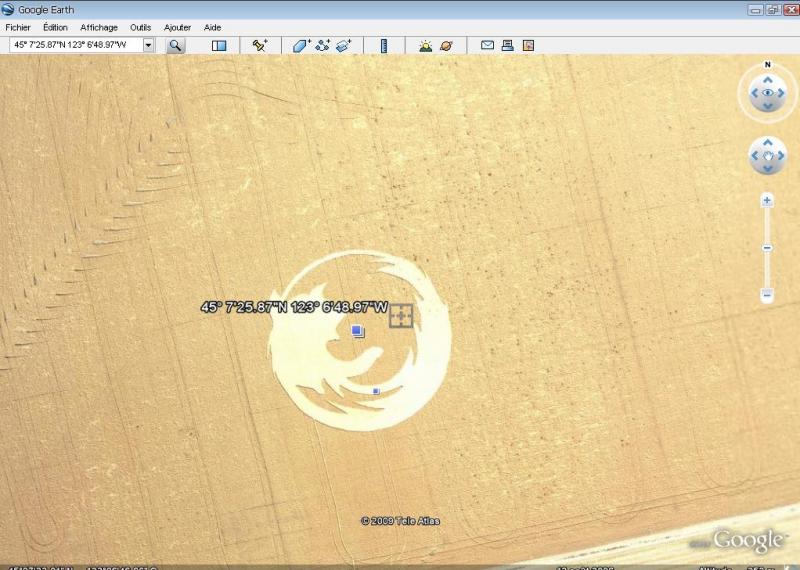Click the large blue square map marker
The width and height of the screenshot is (800, 570).
coord(358,331)
